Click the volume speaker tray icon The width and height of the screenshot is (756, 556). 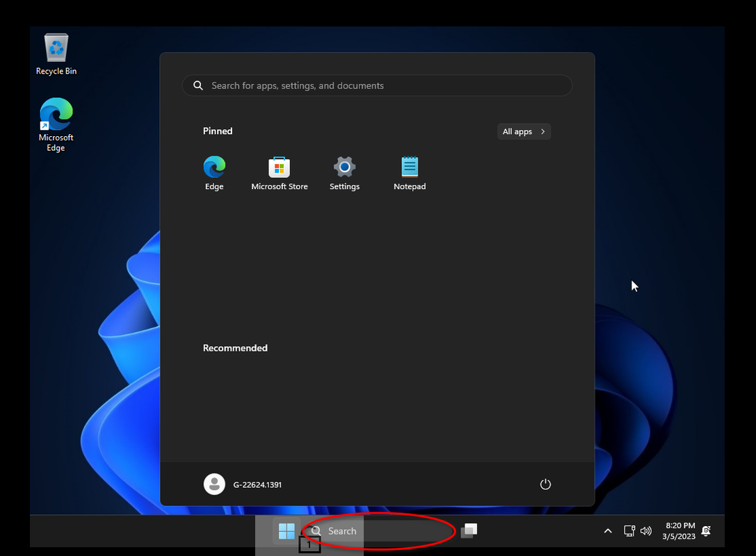coord(645,531)
